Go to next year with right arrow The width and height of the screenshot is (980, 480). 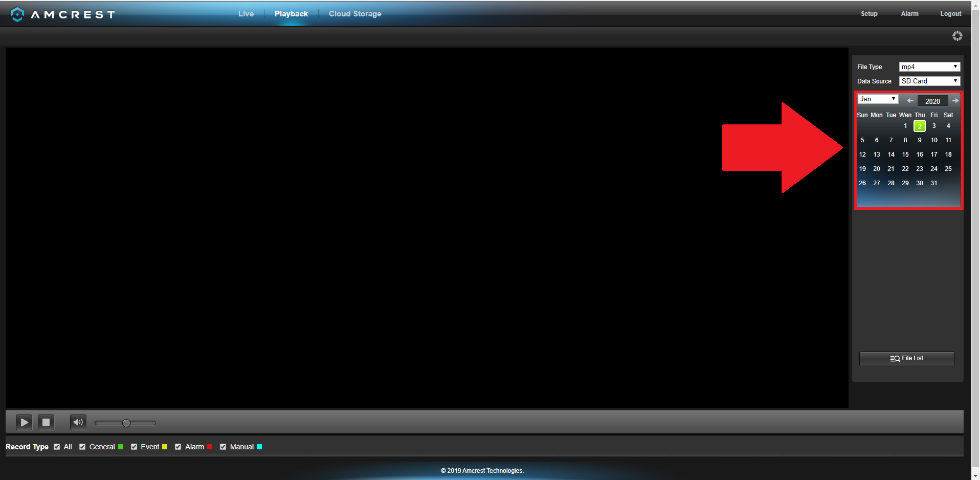955,101
